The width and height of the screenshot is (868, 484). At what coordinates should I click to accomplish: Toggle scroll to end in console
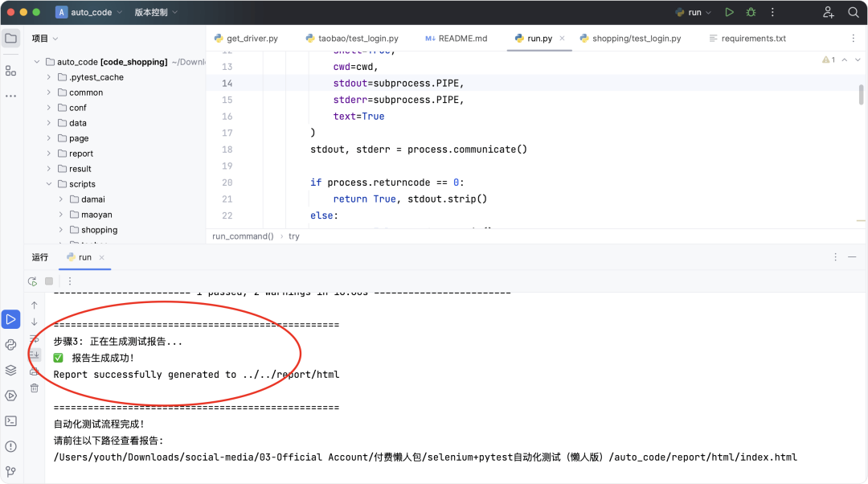pos(35,355)
